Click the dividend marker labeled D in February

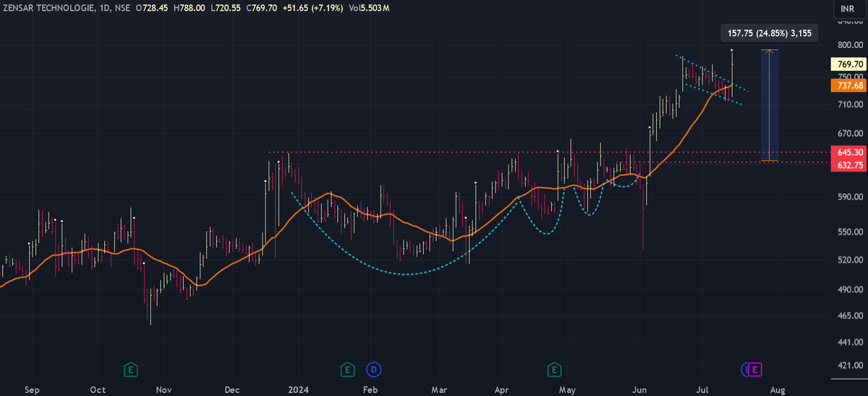[374, 370]
